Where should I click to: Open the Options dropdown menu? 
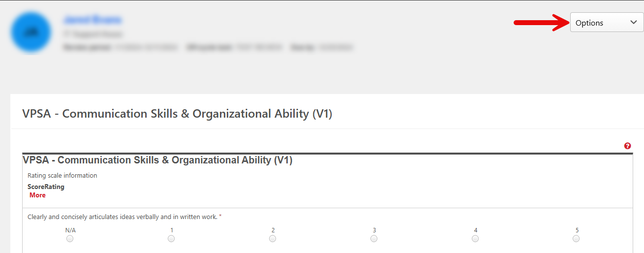606,23
